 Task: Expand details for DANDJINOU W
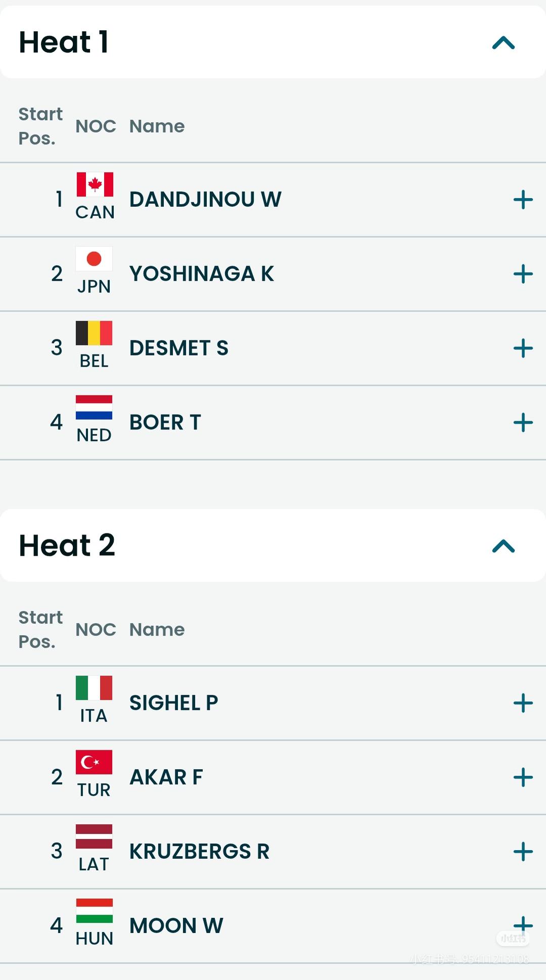pyautogui.click(x=523, y=200)
